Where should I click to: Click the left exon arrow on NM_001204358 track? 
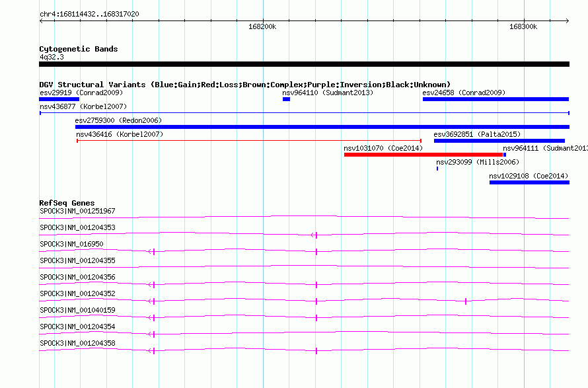[x=151, y=351]
